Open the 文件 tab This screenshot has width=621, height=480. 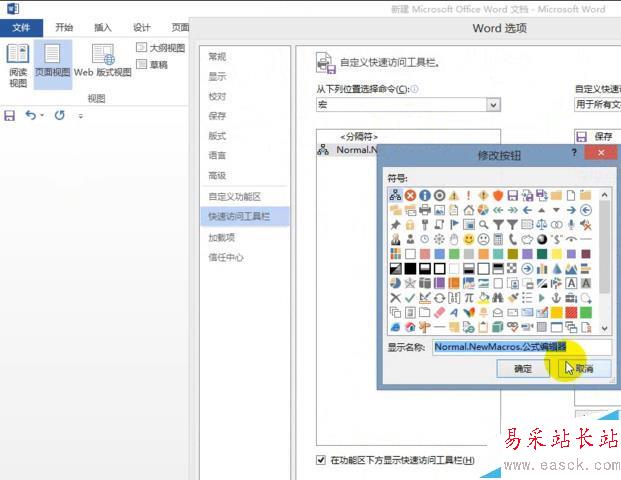[21, 27]
